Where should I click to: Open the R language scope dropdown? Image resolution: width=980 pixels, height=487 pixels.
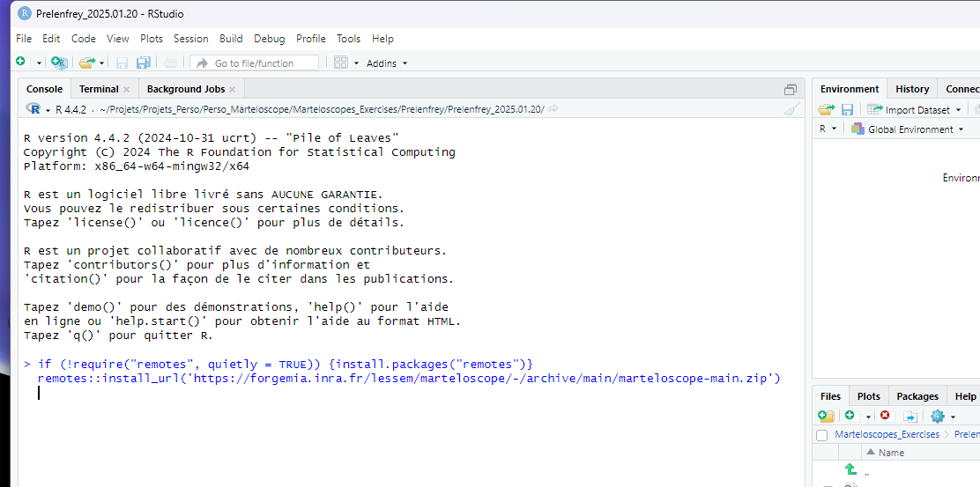click(x=828, y=129)
